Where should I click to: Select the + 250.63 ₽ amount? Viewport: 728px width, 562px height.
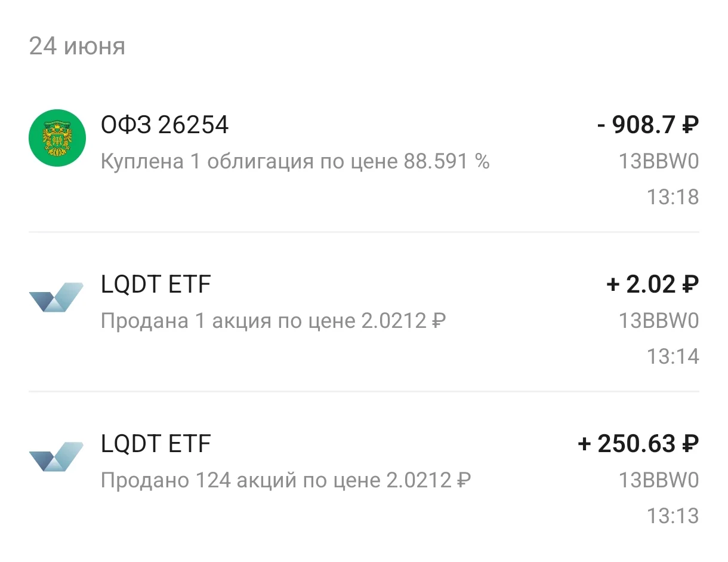click(x=638, y=444)
